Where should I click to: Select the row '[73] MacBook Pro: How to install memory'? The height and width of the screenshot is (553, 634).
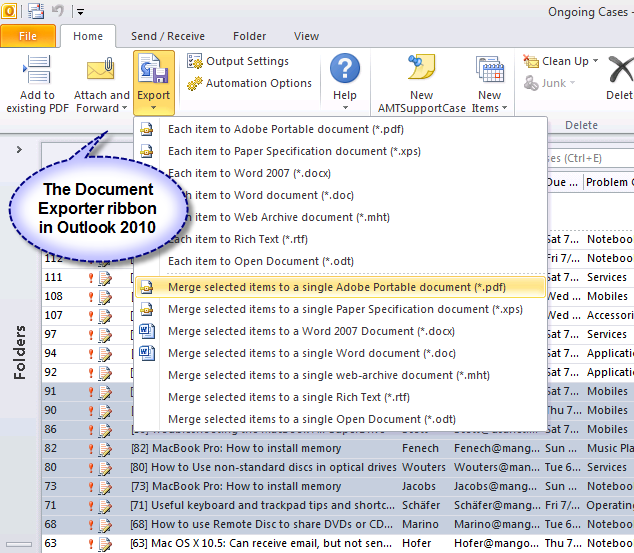338,487
